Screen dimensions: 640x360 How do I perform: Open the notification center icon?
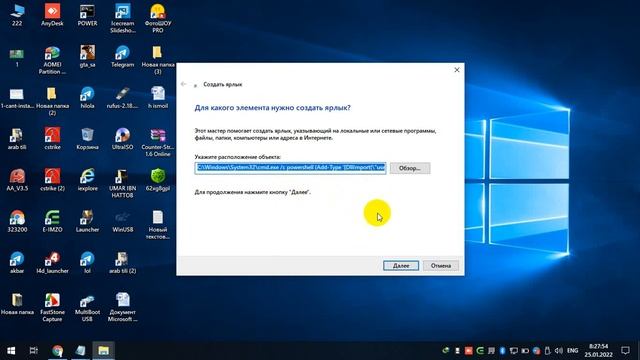[x=626, y=351]
